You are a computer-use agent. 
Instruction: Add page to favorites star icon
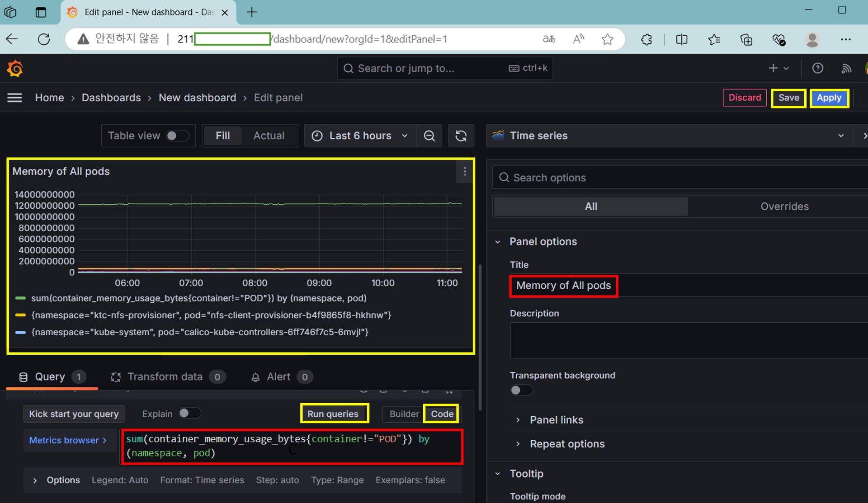pos(607,39)
